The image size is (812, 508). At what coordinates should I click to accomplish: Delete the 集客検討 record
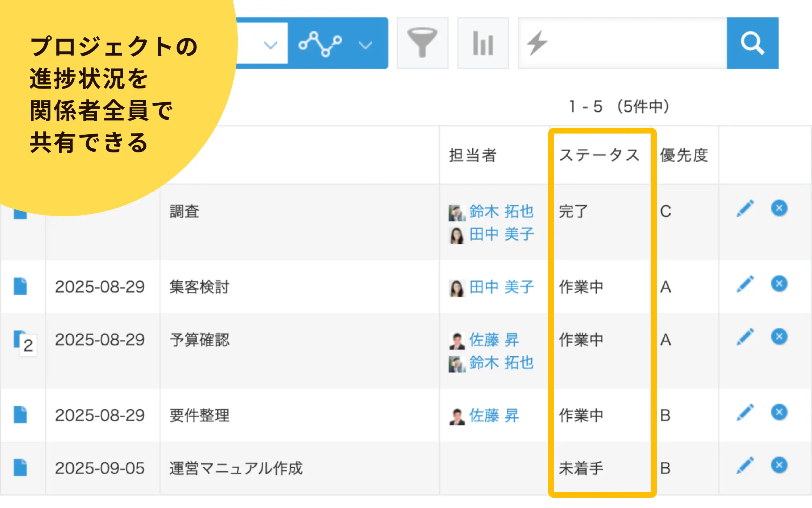click(779, 284)
